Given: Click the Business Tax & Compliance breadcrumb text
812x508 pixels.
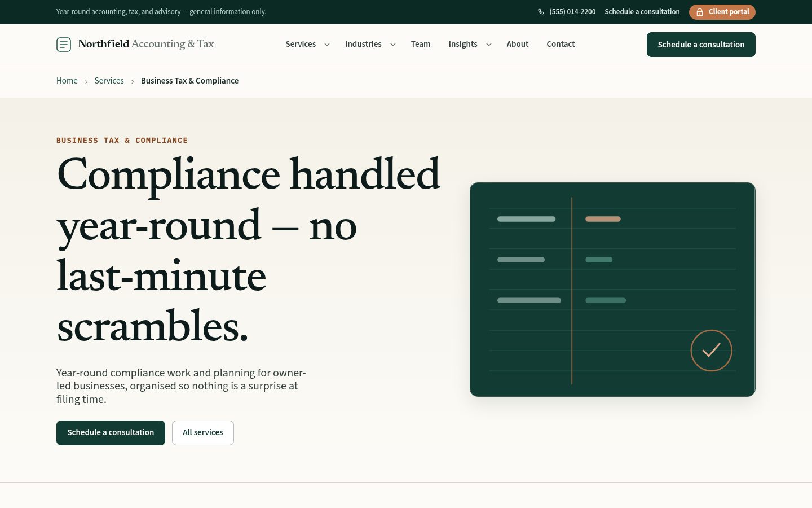Looking at the screenshot, I should 189,81.
